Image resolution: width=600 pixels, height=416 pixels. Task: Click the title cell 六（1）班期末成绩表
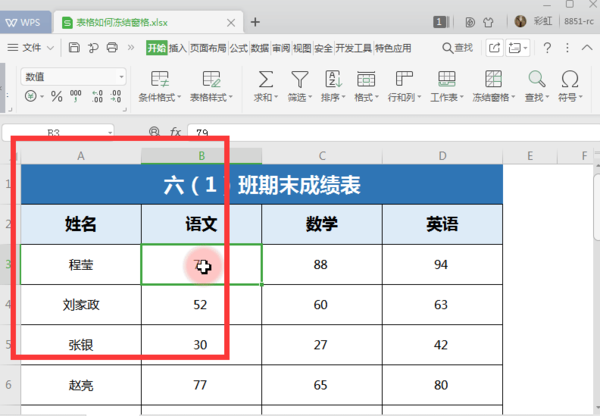click(262, 185)
